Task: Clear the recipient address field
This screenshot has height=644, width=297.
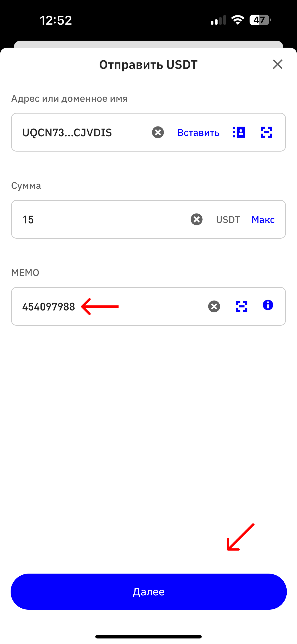Action: coord(158,132)
